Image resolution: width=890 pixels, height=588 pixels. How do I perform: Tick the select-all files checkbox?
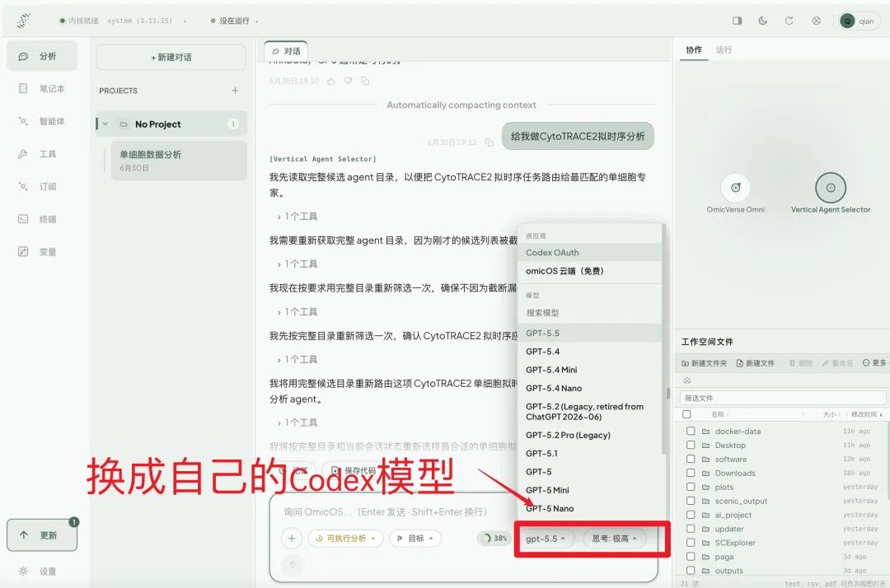click(686, 414)
